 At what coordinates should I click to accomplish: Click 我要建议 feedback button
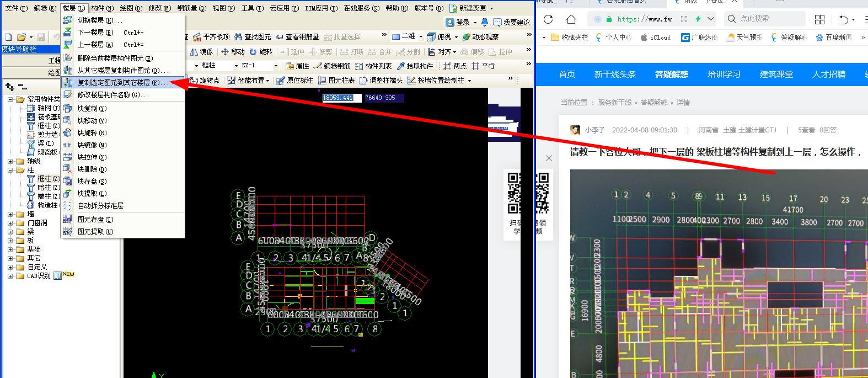coord(512,23)
